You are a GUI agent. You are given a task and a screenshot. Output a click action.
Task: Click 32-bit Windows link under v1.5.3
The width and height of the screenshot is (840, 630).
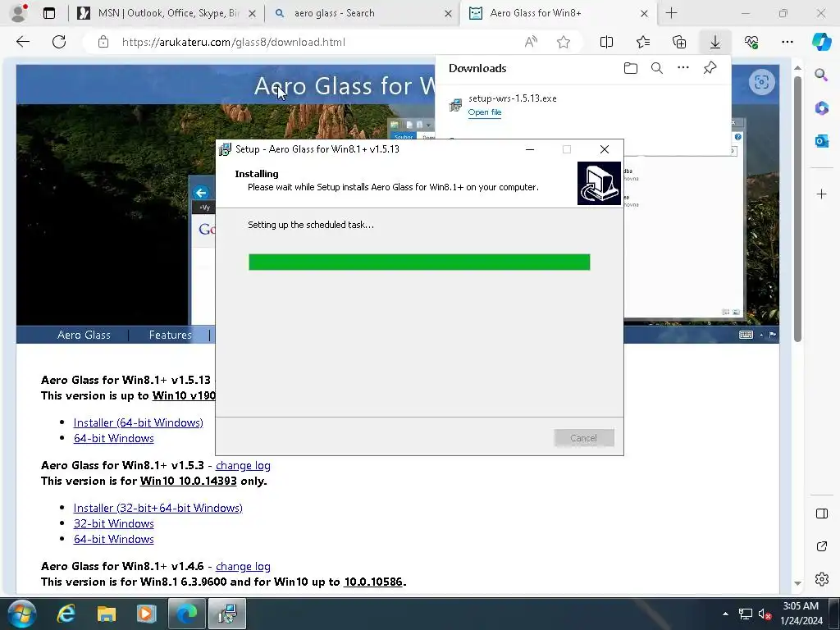[113, 523]
